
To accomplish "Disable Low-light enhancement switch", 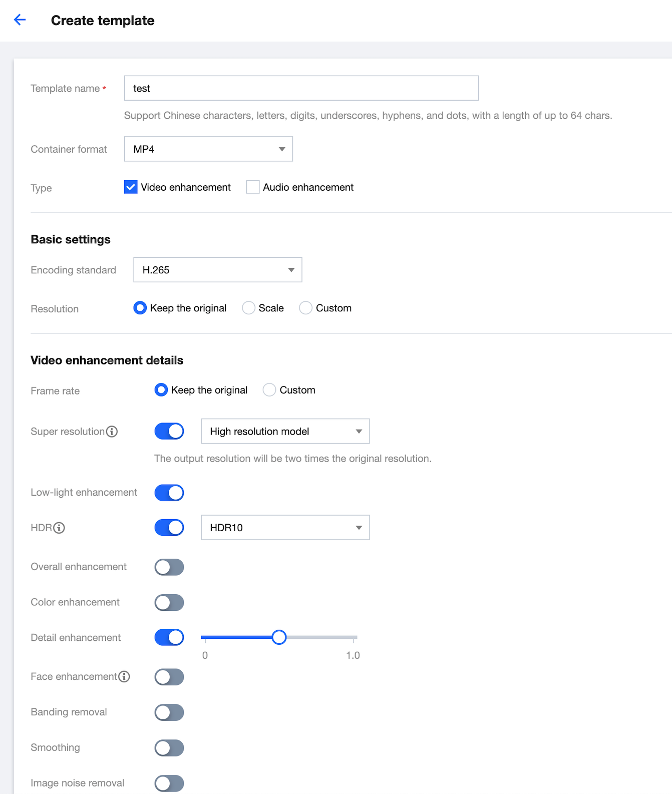I will [x=169, y=493].
